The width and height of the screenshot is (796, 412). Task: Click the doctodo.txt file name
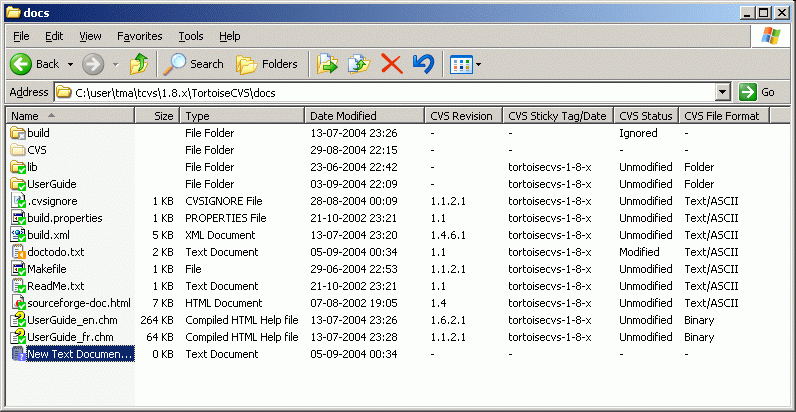[x=56, y=252]
